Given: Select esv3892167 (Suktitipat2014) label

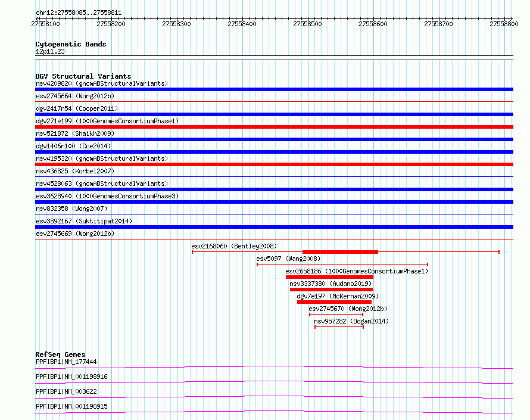Looking at the screenshot, I should coord(84,221).
